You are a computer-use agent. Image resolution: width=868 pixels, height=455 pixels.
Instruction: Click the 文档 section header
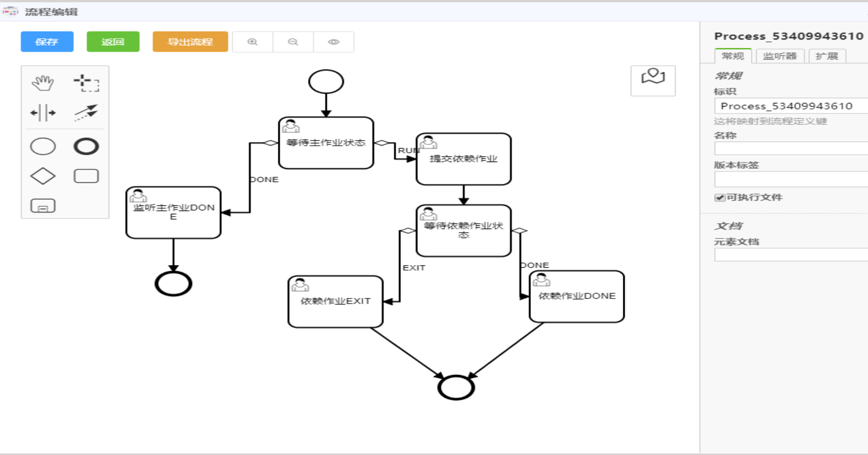coord(728,226)
